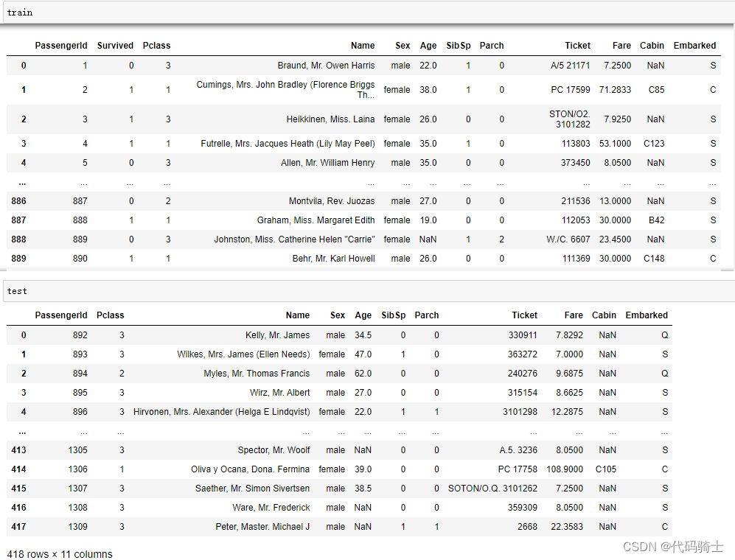Click cabin value C148
The height and width of the screenshot is (560, 735).
tap(654, 259)
